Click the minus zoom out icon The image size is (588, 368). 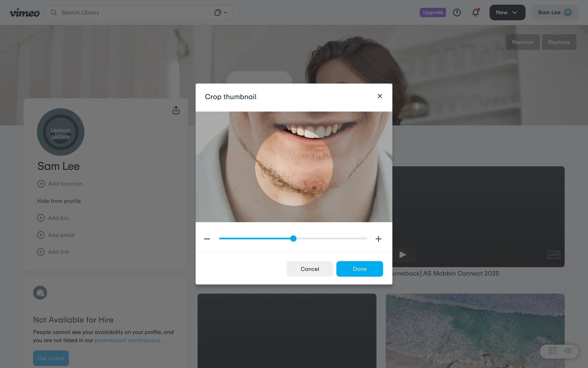coord(207,239)
